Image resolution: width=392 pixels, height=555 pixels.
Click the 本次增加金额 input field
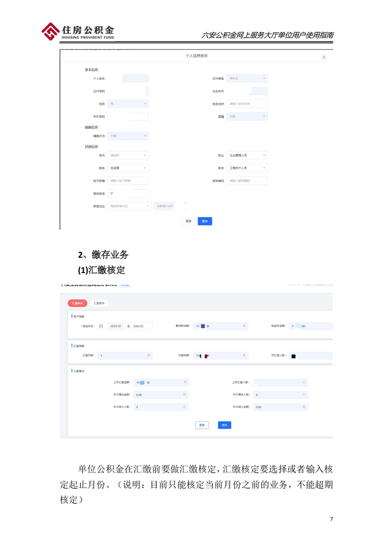(x=161, y=395)
